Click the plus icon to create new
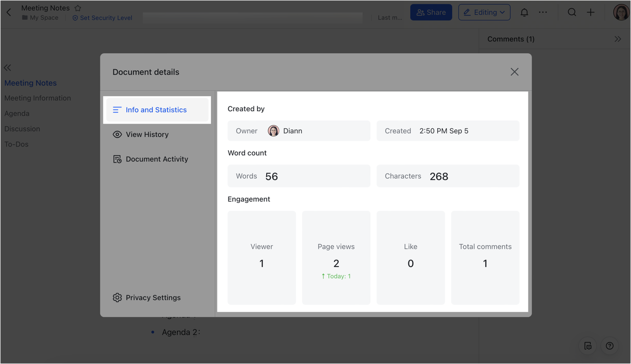631x364 pixels. (591, 12)
